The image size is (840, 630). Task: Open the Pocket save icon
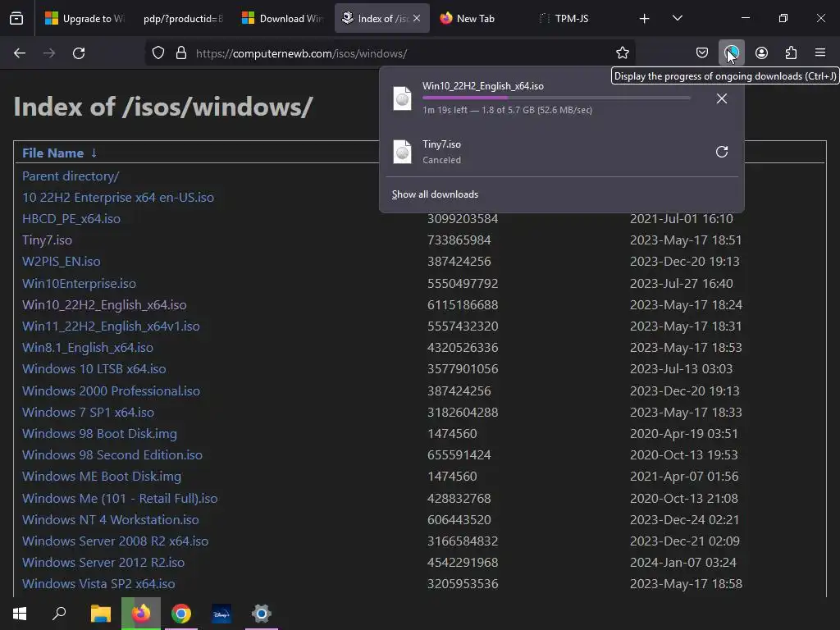pyautogui.click(x=702, y=53)
